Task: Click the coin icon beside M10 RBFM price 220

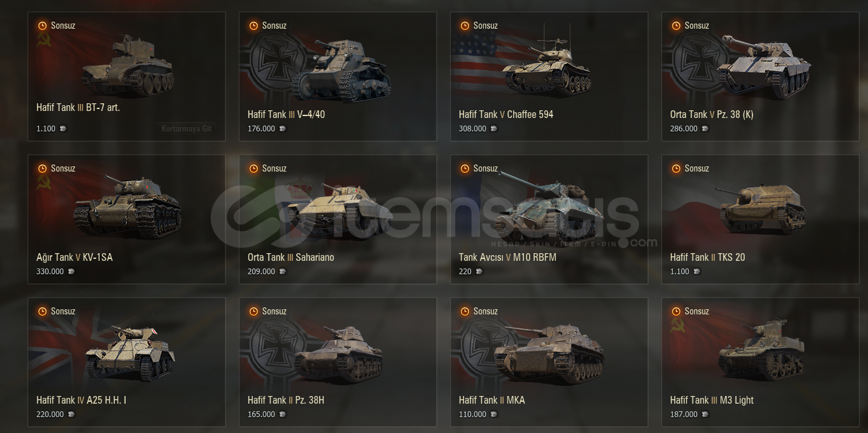Action: (479, 272)
